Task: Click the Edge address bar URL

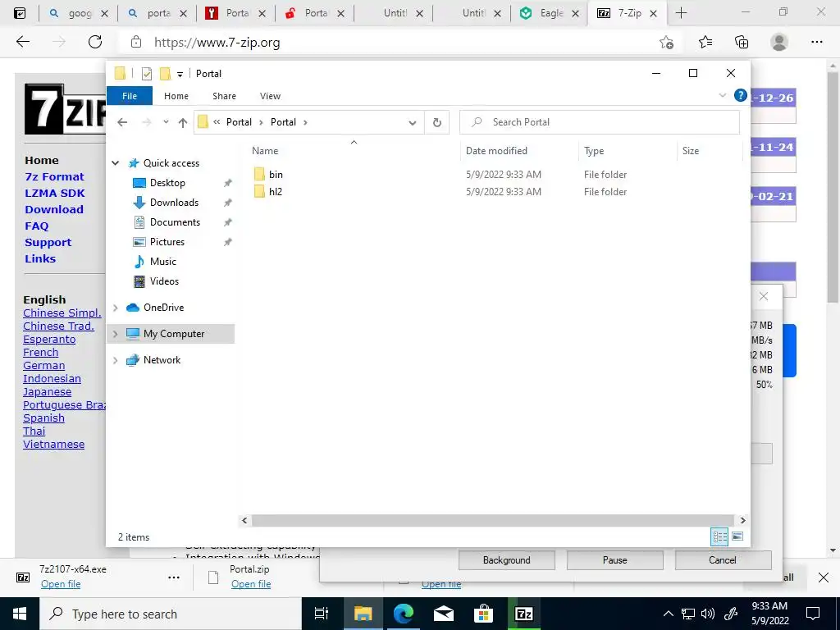Action: (217, 43)
